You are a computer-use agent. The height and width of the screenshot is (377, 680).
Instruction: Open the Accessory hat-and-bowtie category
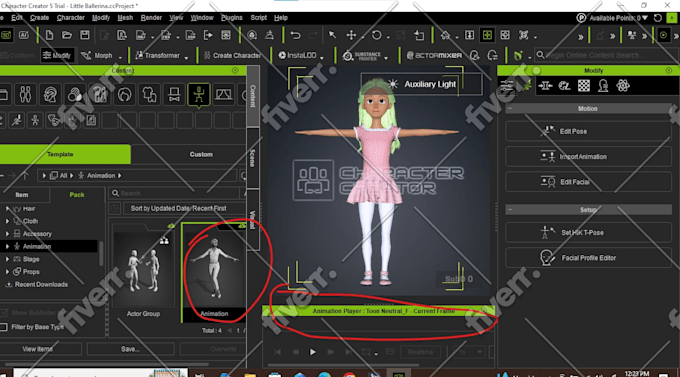[x=174, y=94]
